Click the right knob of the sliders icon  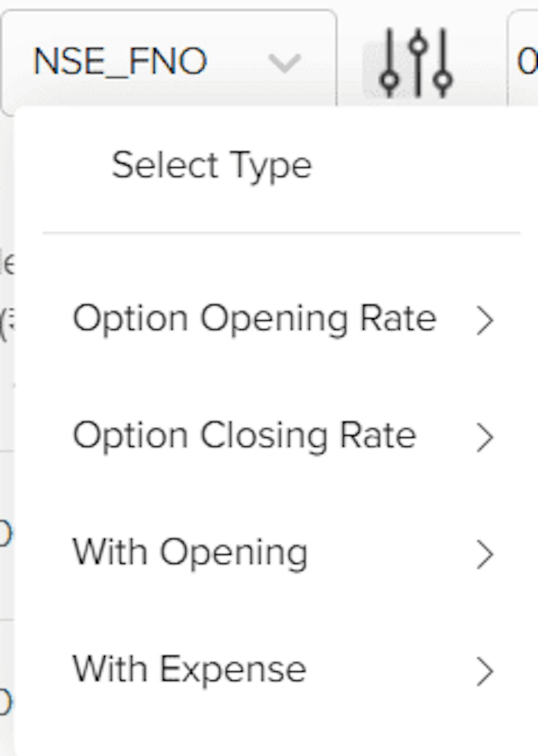tap(443, 80)
